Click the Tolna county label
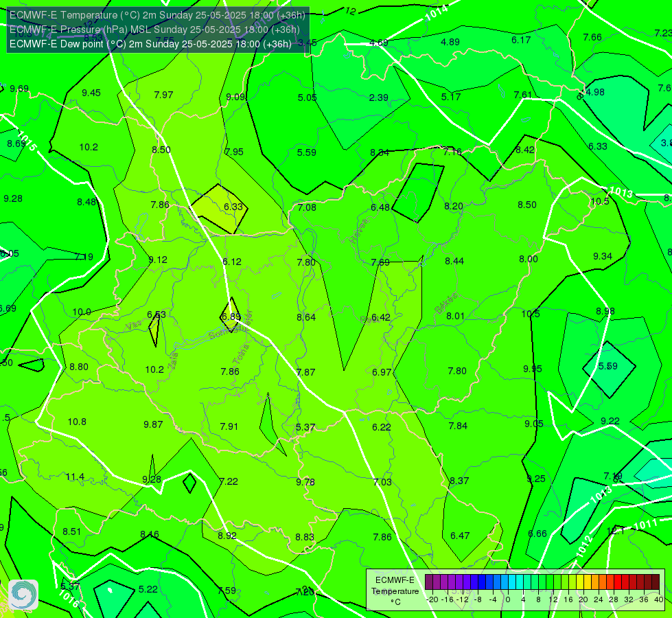Image resolution: width=672 pixels, height=618 pixels. coord(241,354)
